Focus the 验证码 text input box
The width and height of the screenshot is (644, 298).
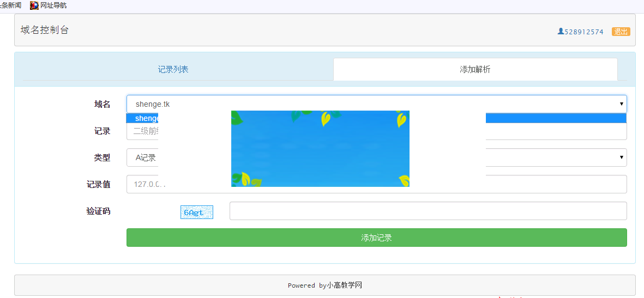428,211
